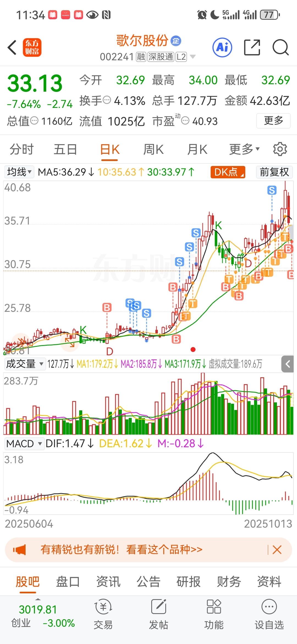This screenshot has width=297, height=644.
Task: Tap the 深股通 tag
Action: click(x=161, y=57)
